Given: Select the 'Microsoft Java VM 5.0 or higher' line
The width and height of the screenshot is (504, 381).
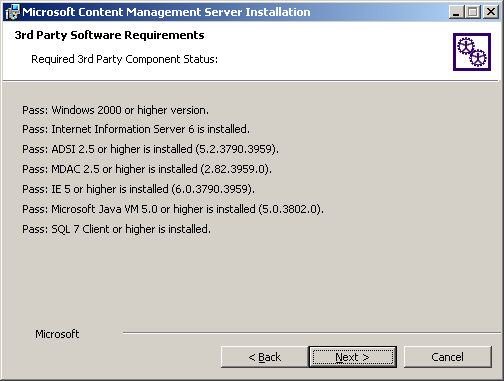Looking at the screenshot, I should point(173,209).
